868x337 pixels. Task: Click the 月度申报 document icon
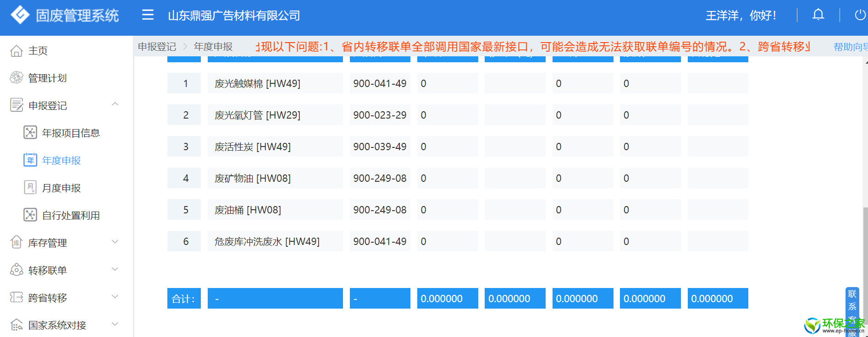[x=30, y=187]
